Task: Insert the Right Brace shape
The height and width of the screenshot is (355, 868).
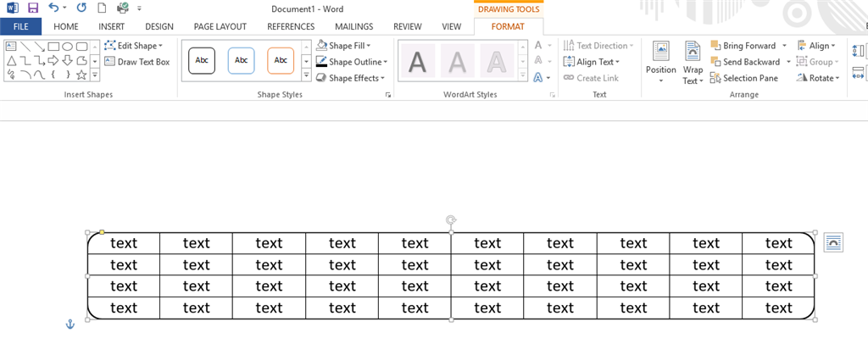Action: coord(68,74)
